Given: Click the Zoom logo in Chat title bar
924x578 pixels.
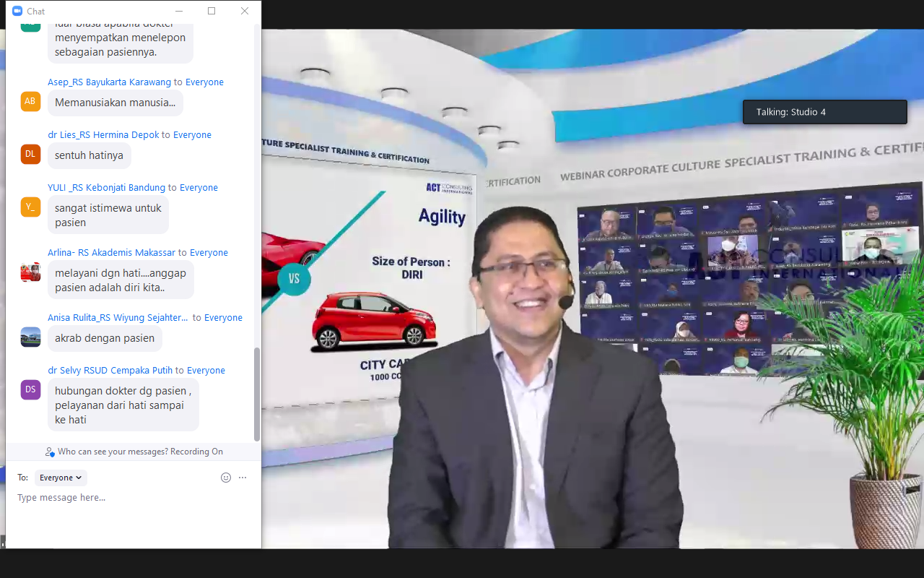Looking at the screenshot, I should 17,11.
